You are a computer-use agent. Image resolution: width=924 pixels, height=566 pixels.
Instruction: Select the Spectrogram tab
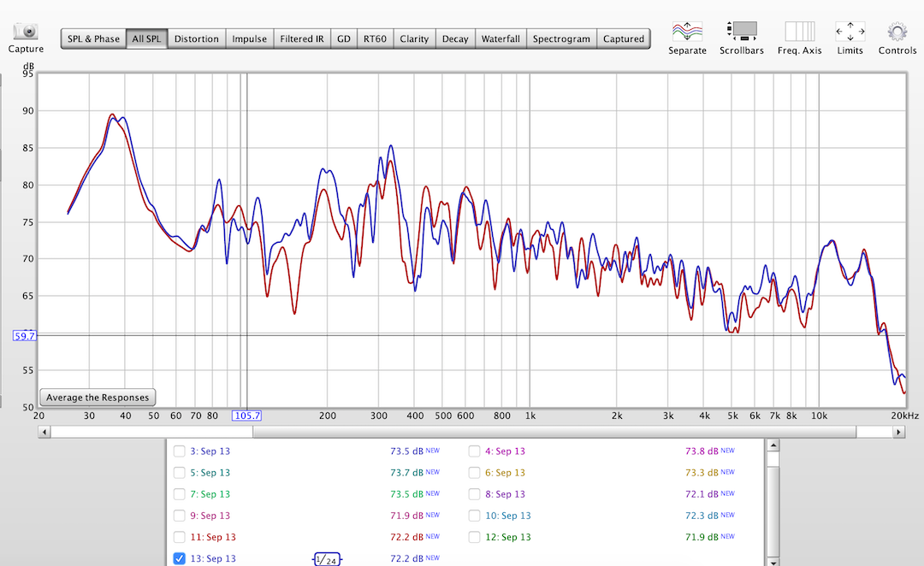[x=561, y=38]
